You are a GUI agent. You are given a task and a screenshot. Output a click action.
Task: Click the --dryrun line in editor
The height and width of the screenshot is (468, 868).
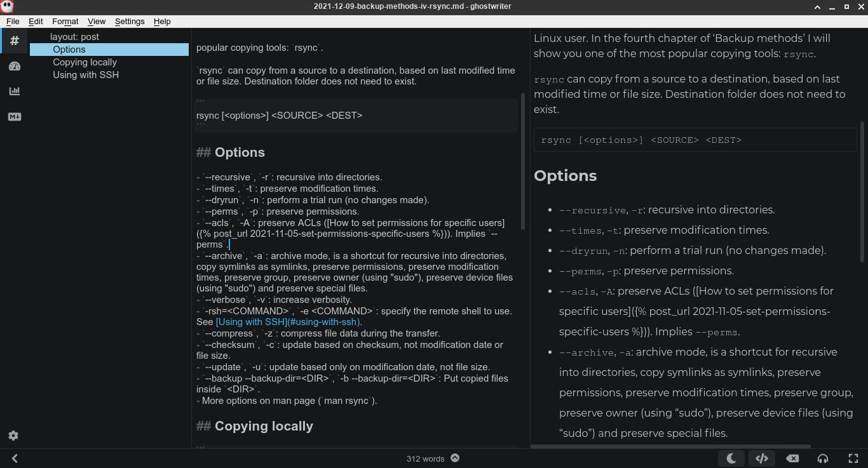click(x=313, y=200)
